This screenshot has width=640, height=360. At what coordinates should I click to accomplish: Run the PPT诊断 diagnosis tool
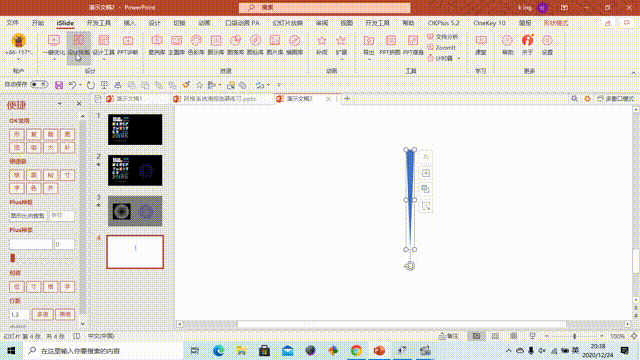point(128,44)
